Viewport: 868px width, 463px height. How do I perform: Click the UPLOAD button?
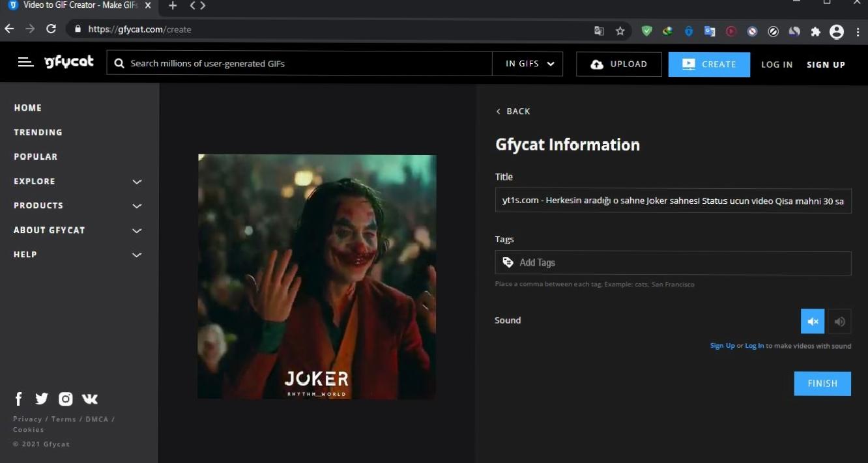(x=619, y=64)
